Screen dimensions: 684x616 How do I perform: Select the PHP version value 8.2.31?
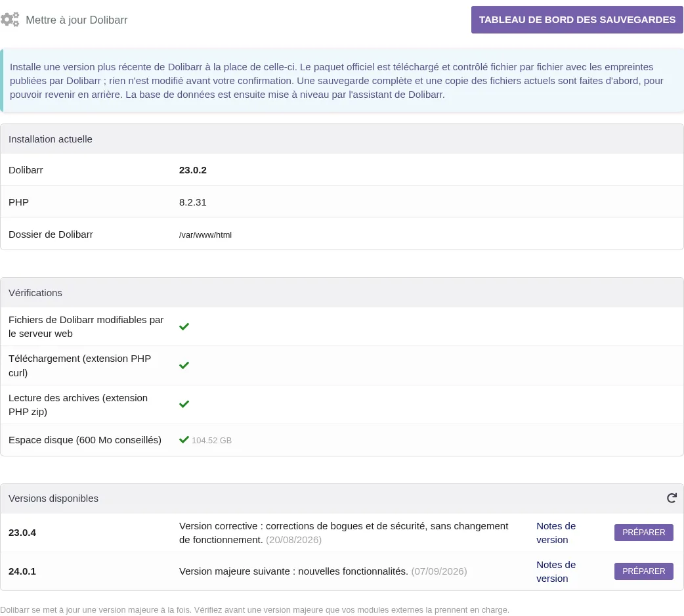(193, 202)
